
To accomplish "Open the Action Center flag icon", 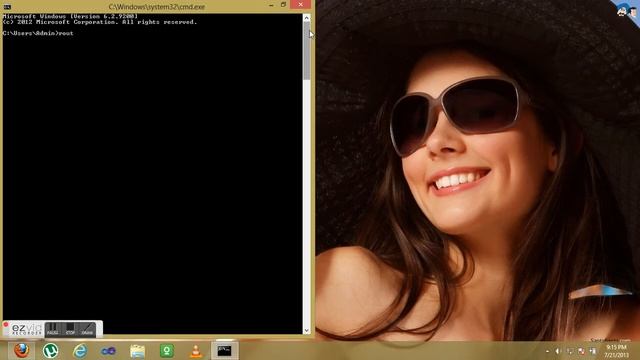I will pyautogui.click(x=581, y=351).
